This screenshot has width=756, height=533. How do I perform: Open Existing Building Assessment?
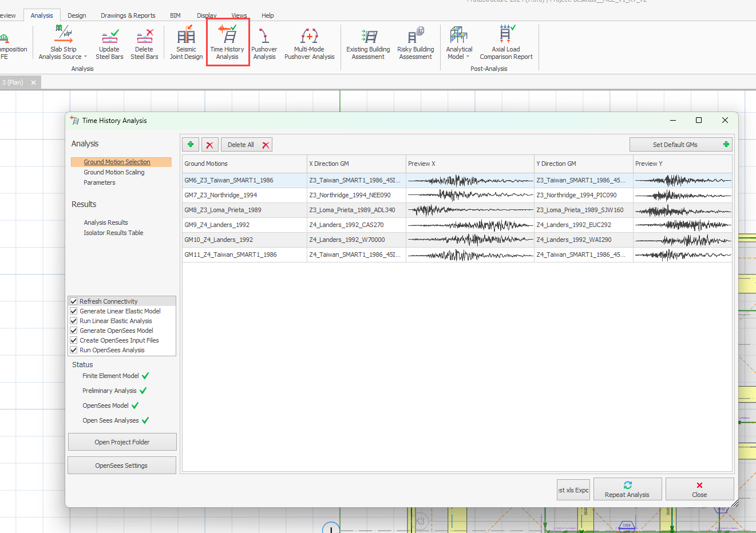coord(368,43)
